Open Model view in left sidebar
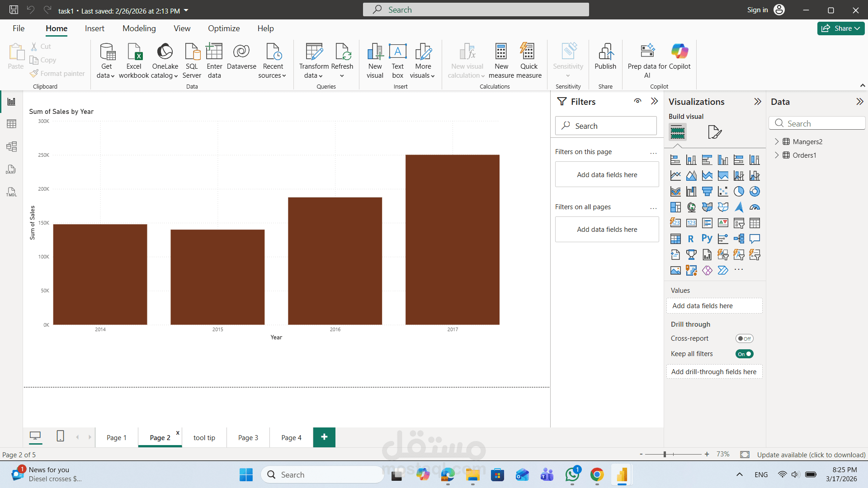This screenshot has width=868, height=488. 12,146
